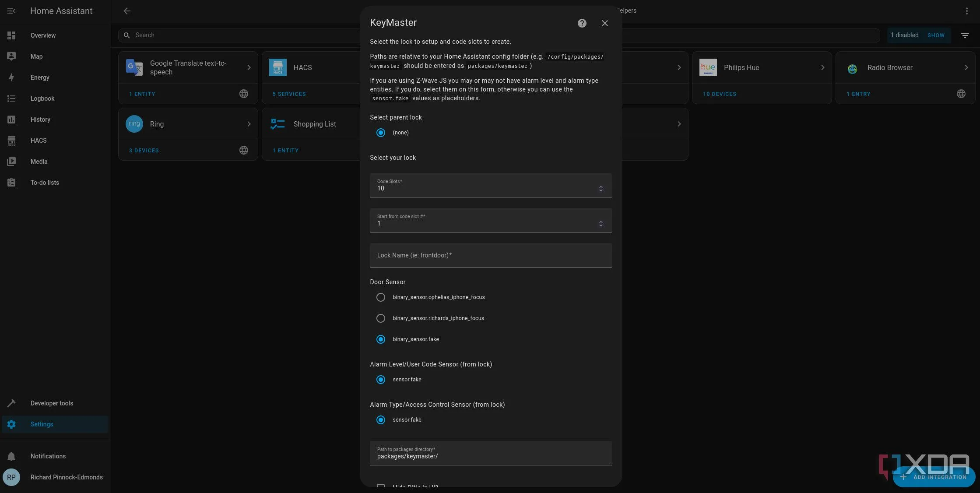Screen dimensions: 980x493
Task: Open the Media browser
Action: (55, 162)
